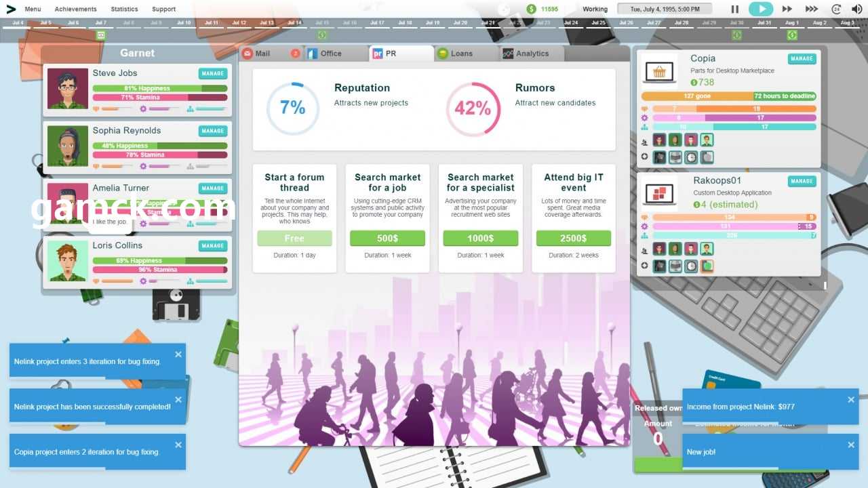Click Steve Jobs architecture skill icon
The width and height of the screenshot is (868, 488).
pos(191,108)
